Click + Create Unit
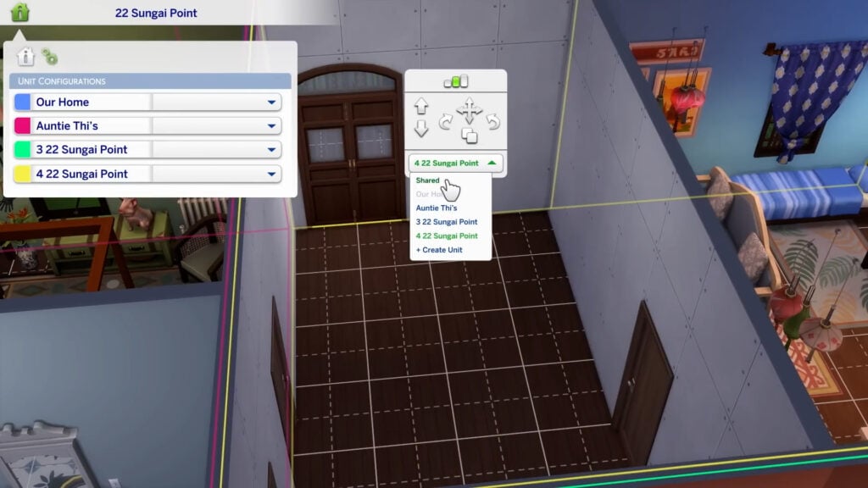The image size is (868, 488). point(441,250)
